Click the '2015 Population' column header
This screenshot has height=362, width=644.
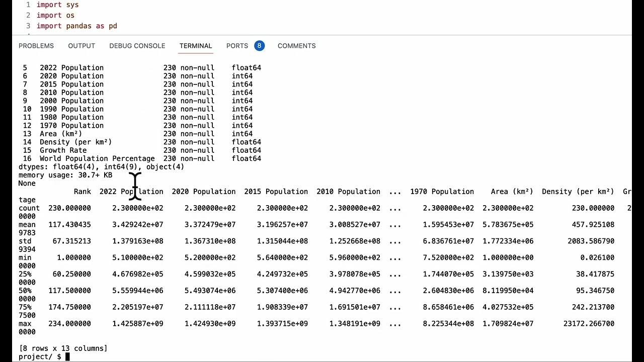point(276,192)
